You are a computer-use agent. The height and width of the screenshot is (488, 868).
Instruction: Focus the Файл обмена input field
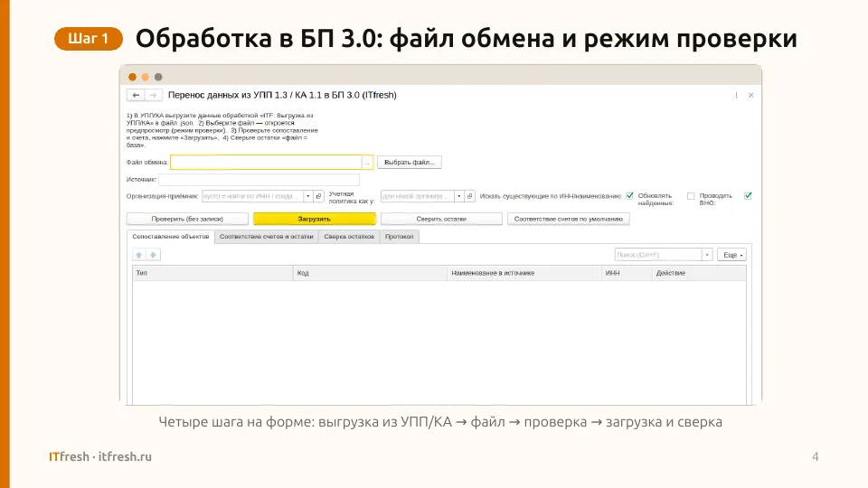click(266, 162)
